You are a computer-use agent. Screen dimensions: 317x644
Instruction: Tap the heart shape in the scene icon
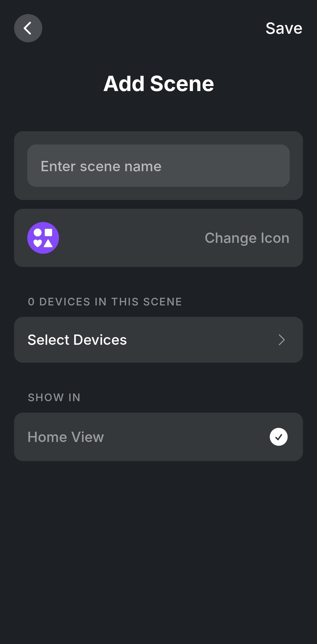point(38,243)
